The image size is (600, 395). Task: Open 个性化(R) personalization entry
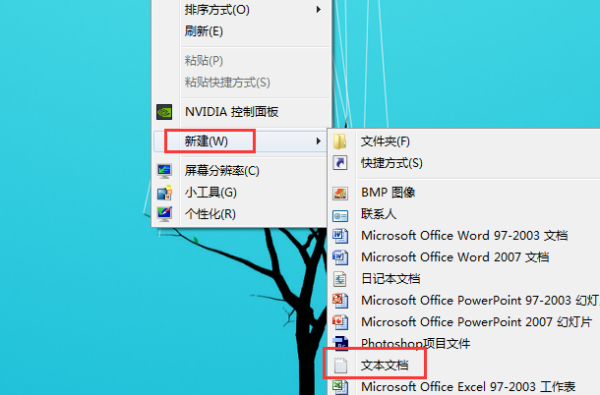[x=210, y=214]
